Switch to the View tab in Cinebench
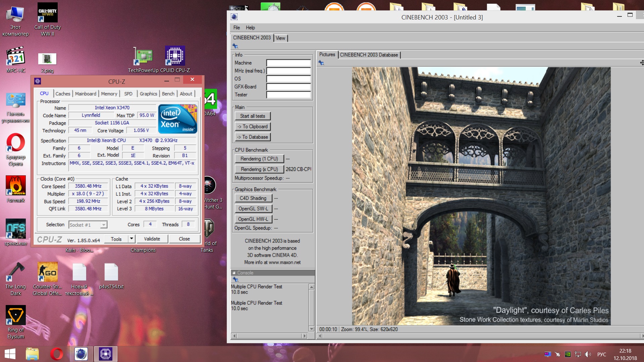Viewport: 644px width, 362px height. [280, 38]
